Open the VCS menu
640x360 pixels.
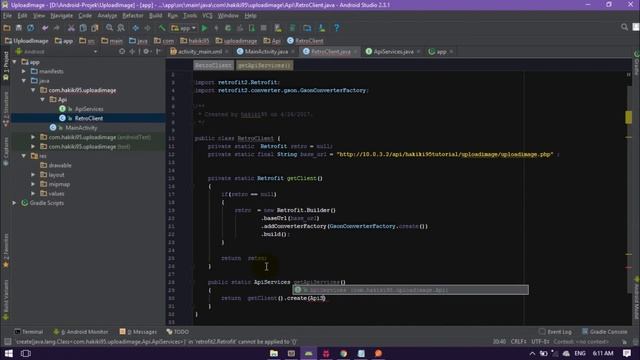tap(207, 16)
